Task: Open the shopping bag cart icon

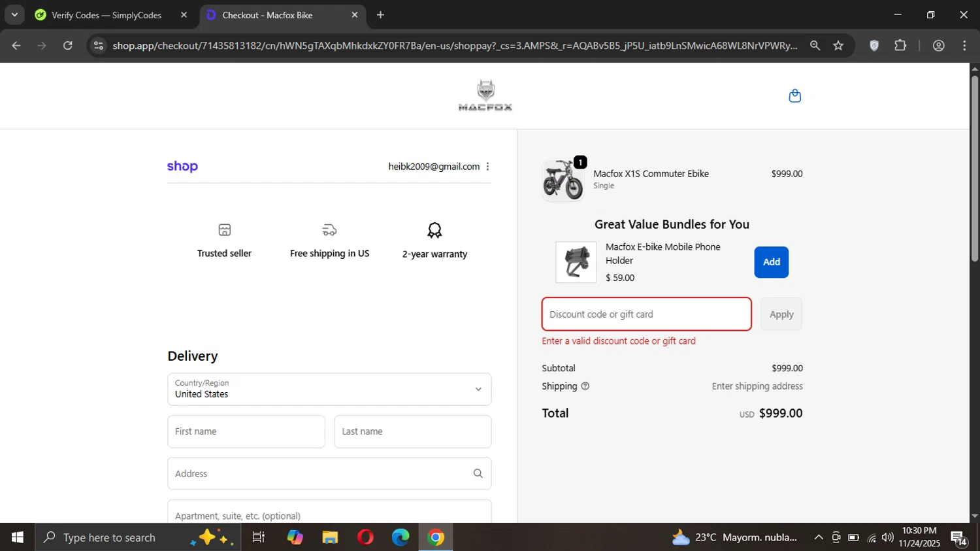Action: click(x=794, y=96)
